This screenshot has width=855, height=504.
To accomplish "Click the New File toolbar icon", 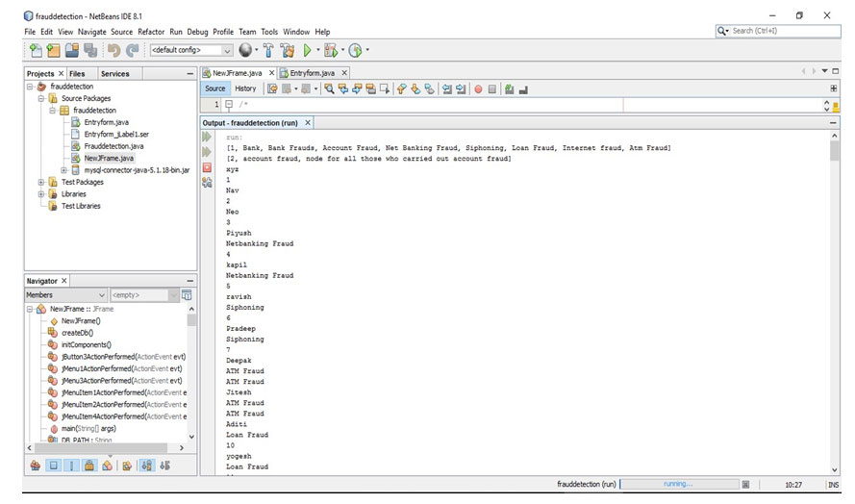I will point(36,50).
